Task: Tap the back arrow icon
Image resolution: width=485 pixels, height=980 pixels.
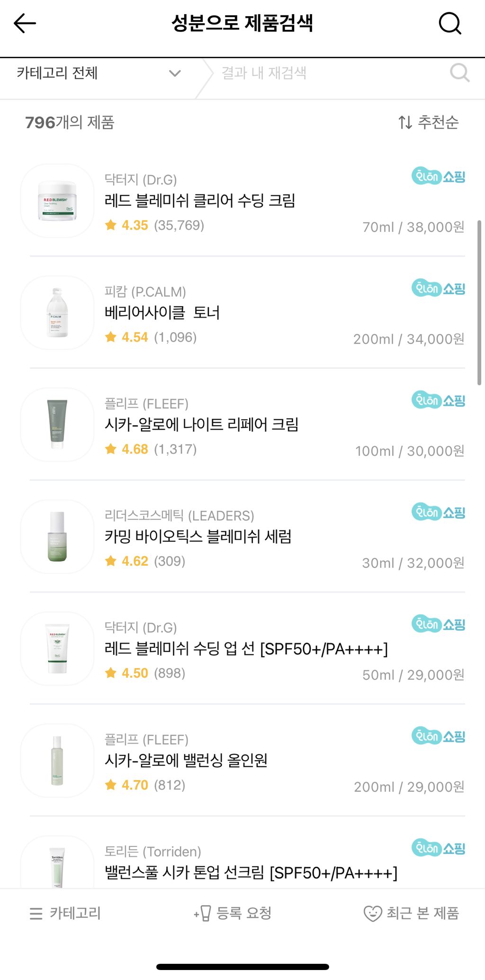Action: (25, 23)
